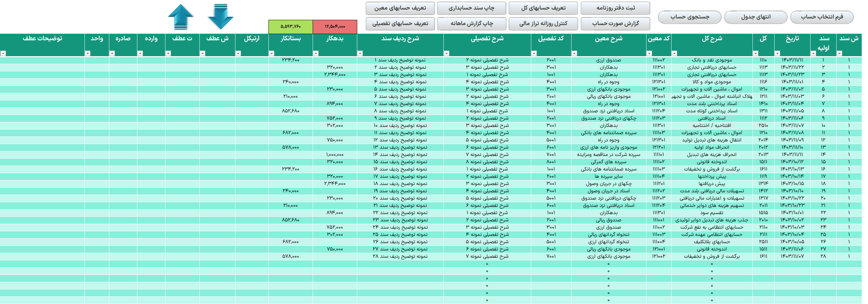
Task: Select the date cell "۱۴۰۳/۱۰/۱۵"
Action: [792, 184]
